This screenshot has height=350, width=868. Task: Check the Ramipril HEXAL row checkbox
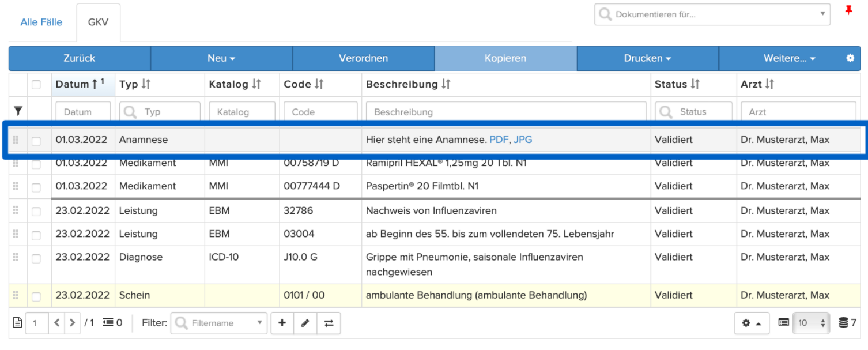36,164
